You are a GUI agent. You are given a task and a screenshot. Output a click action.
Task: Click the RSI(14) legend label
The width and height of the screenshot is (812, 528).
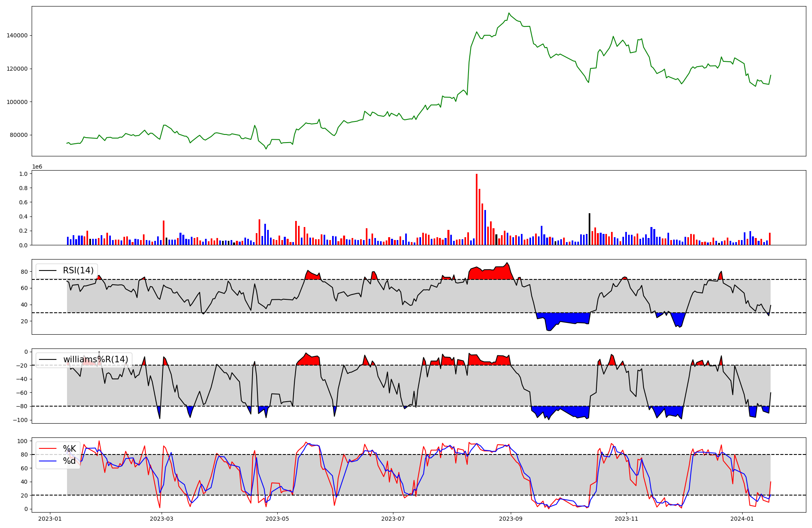click(x=78, y=270)
